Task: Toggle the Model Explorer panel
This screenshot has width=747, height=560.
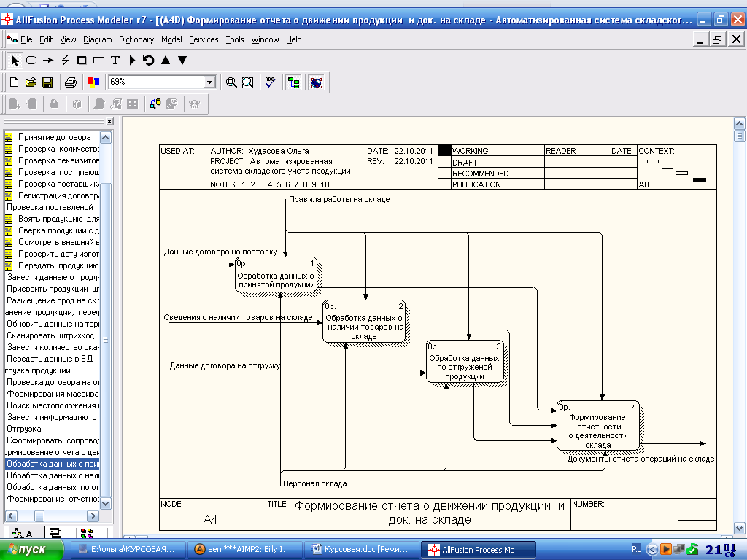Action: (x=294, y=82)
